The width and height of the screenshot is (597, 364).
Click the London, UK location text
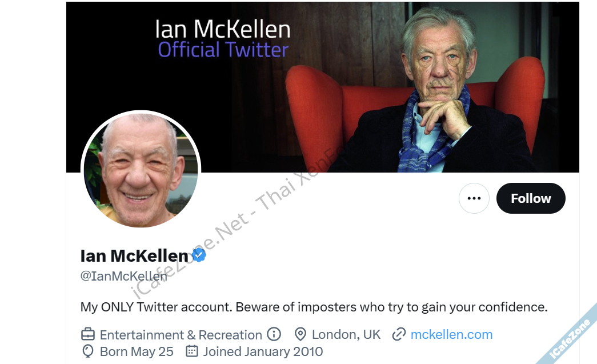point(346,334)
